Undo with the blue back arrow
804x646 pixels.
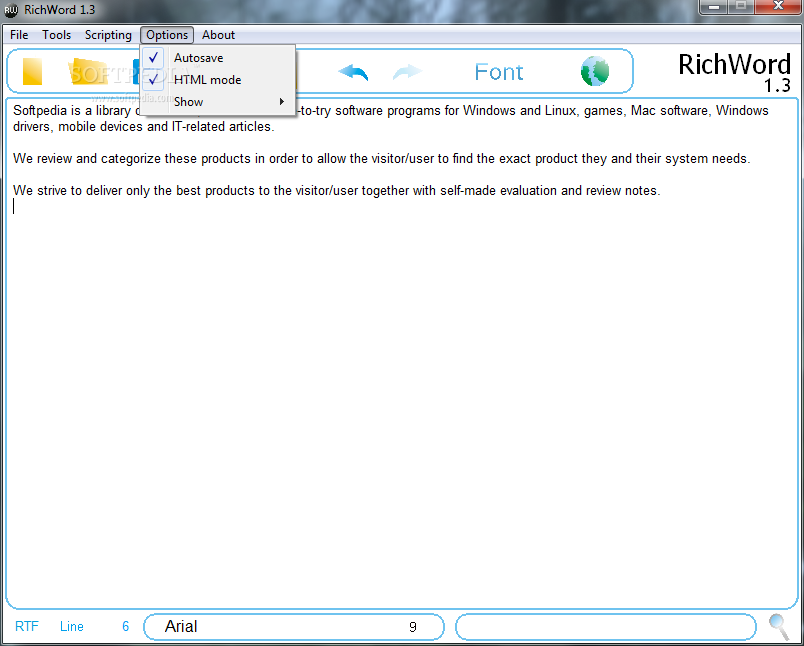coord(353,72)
